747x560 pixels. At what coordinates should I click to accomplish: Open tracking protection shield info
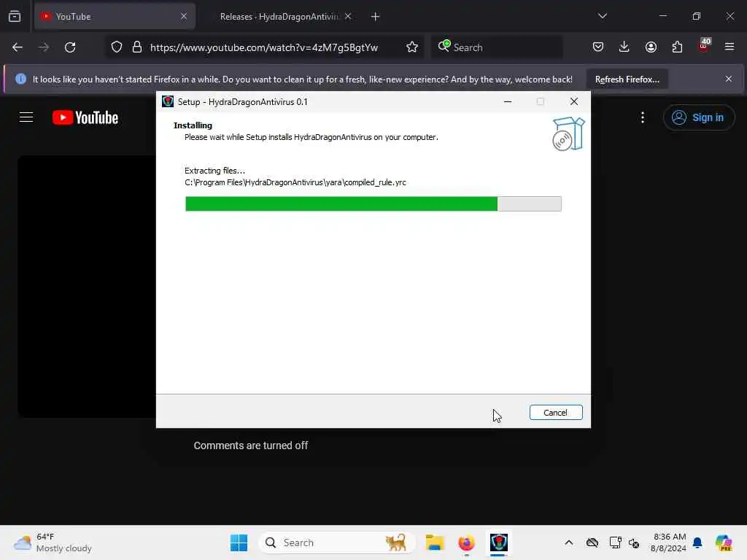[x=117, y=47]
